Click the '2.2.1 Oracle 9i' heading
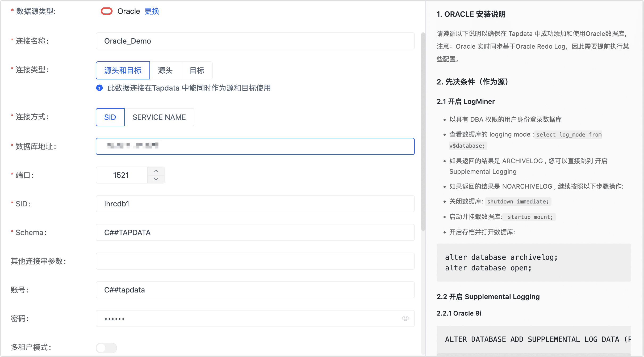This screenshot has width=644, height=357. (x=459, y=313)
